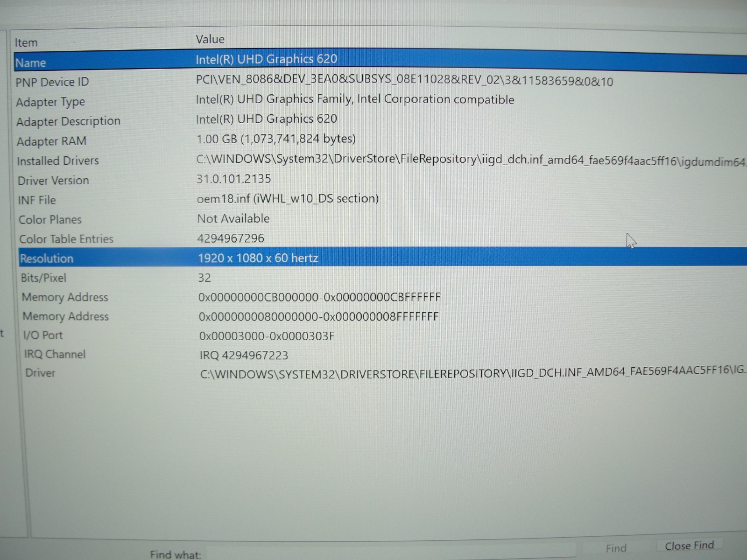Select Memory Address row starting 0x00000000CB000000
Image resolution: width=747 pixels, height=560 pixels.
(383, 297)
